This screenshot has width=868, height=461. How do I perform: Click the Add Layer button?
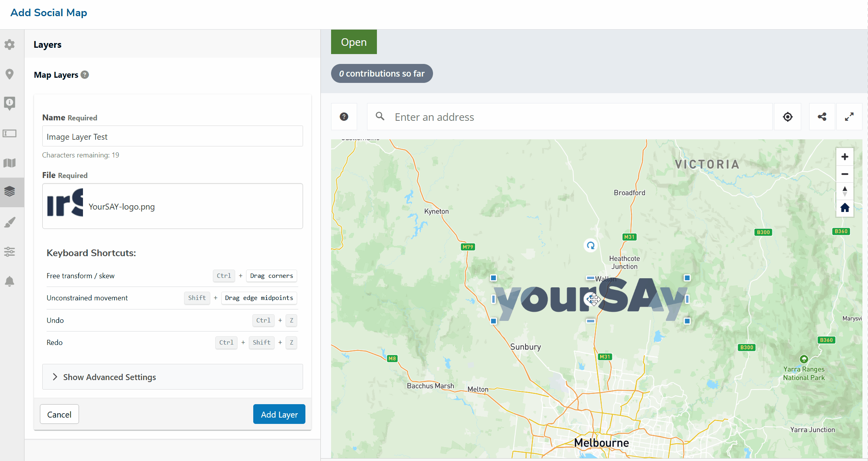point(279,414)
